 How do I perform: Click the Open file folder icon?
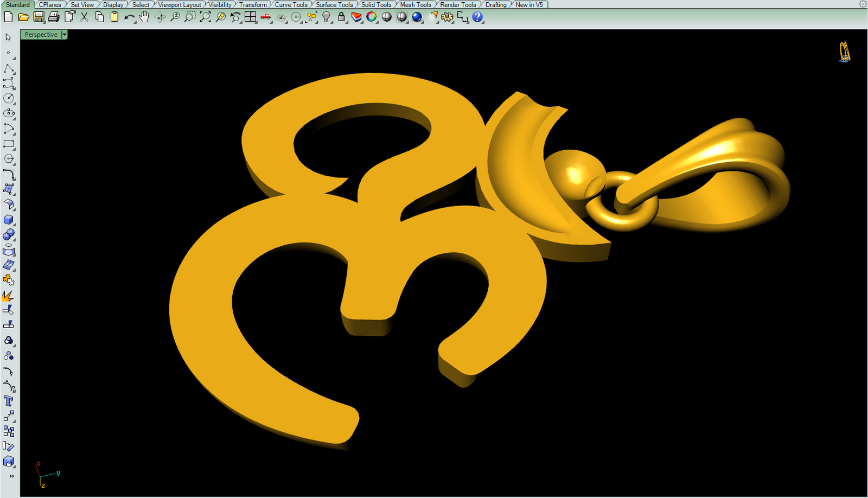[x=23, y=17]
